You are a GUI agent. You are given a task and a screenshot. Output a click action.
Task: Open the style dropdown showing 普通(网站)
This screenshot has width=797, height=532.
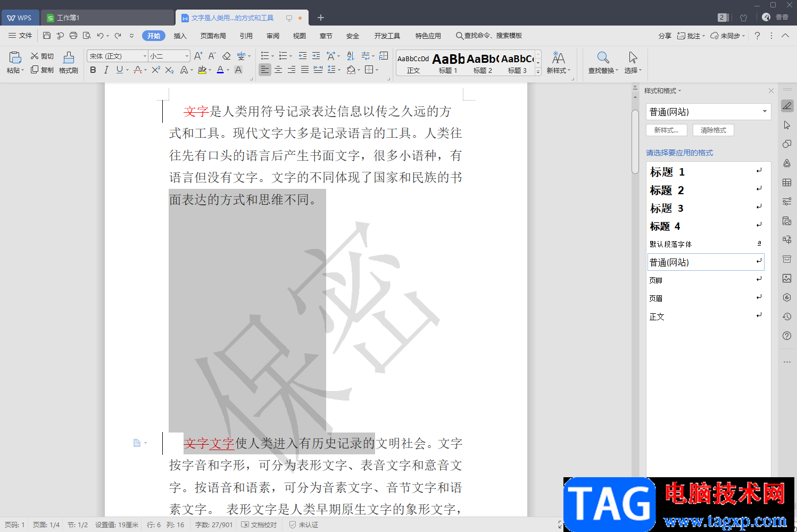click(764, 112)
